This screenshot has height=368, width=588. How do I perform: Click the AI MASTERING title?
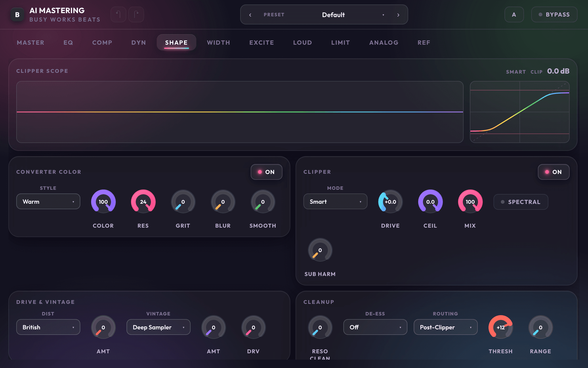tap(57, 11)
